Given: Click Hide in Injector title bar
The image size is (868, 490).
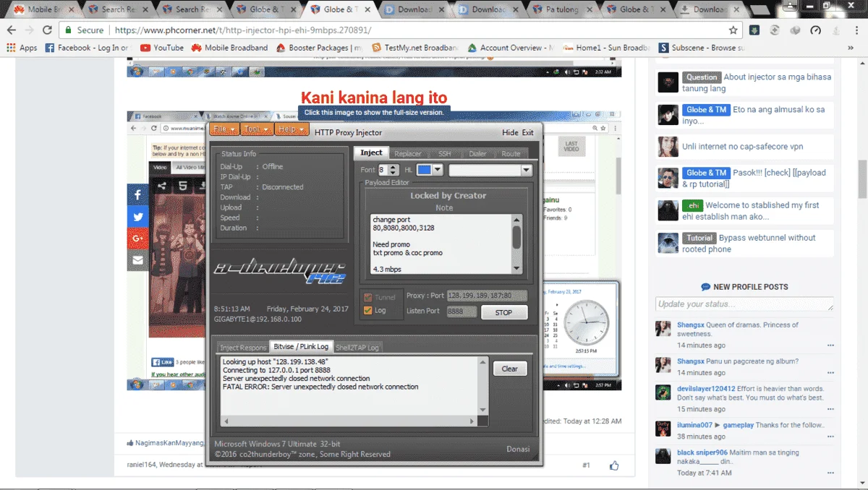Looking at the screenshot, I should click(x=510, y=132).
